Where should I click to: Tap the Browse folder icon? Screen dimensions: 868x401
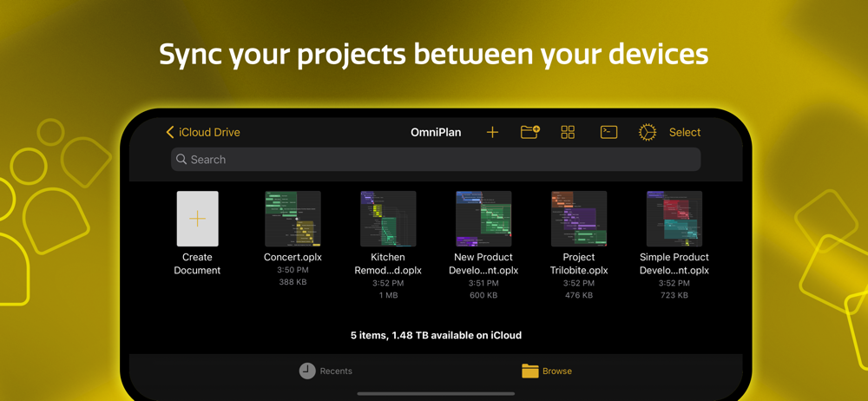click(x=529, y=371)
